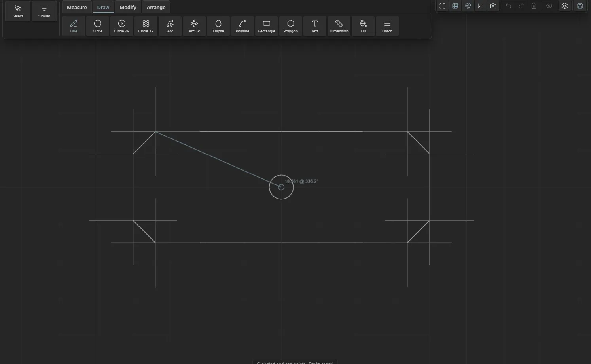Open the Modify tab
Screen dimensions: 591x364
click(128, 7)
